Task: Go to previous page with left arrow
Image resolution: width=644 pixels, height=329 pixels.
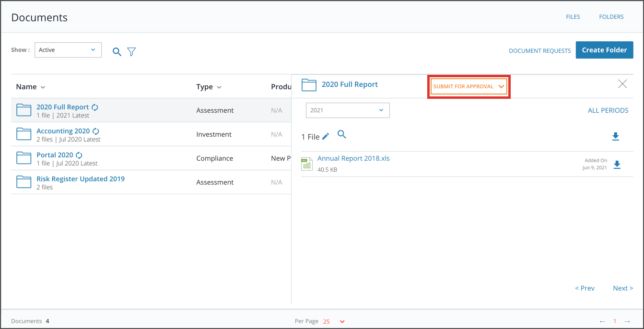Action: click(x=603, y=321)
